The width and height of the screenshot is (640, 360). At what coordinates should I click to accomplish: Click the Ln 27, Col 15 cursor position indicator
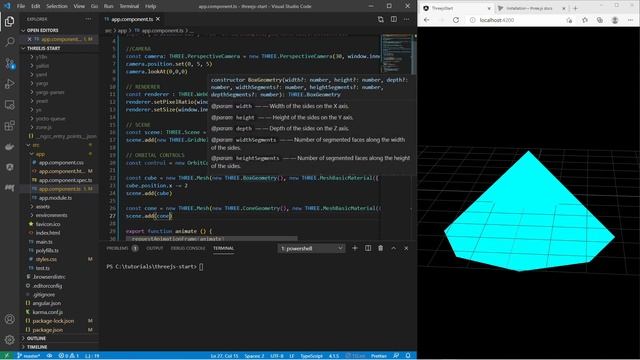[x=224, y=356]
